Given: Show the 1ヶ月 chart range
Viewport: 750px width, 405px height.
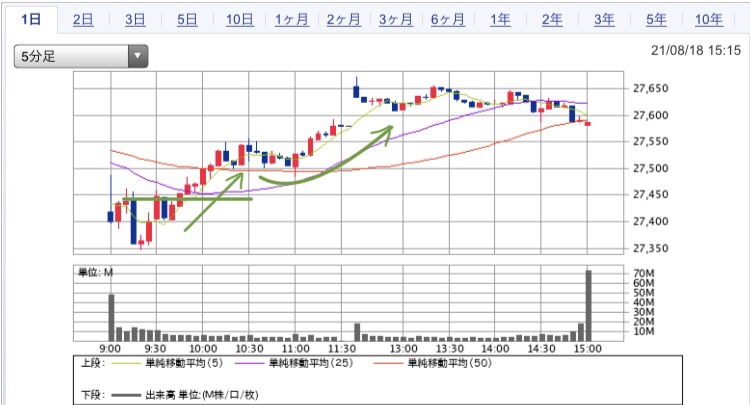Looking at the screenshot, I should tap(292, 20).
